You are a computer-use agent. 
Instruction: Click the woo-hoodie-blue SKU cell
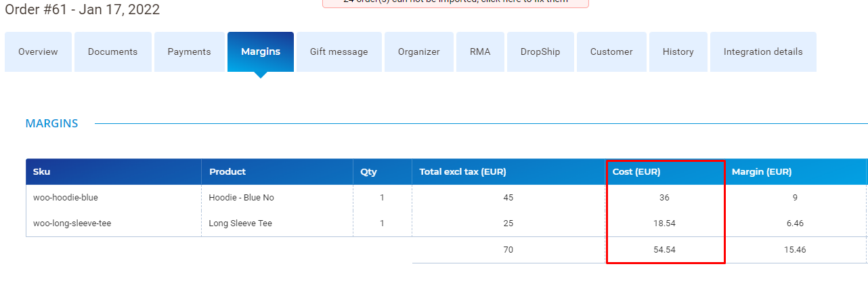66,198
